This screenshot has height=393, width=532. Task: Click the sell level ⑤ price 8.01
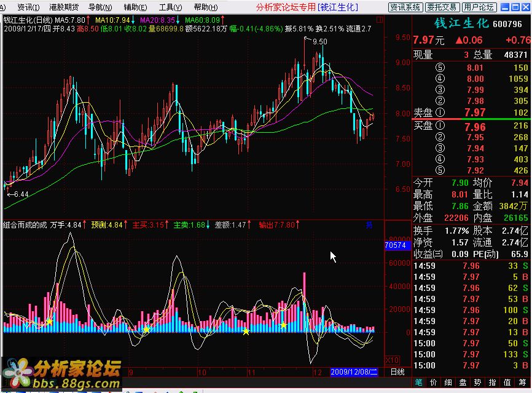pyautogui.click(x=475, y=68)
